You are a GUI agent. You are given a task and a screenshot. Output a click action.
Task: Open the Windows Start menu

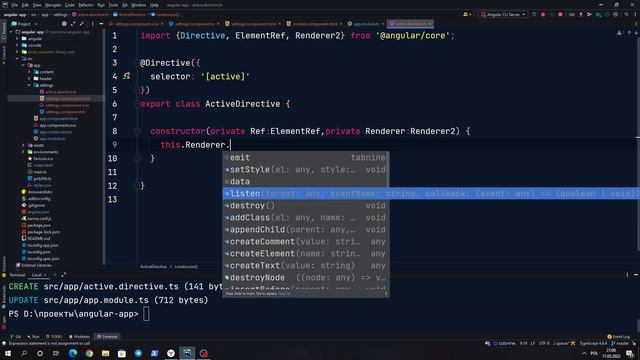(8, 353)
